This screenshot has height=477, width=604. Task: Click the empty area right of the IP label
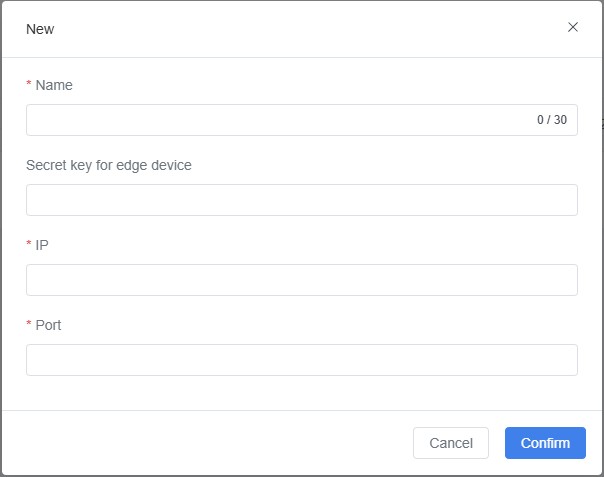coord(300,245)
